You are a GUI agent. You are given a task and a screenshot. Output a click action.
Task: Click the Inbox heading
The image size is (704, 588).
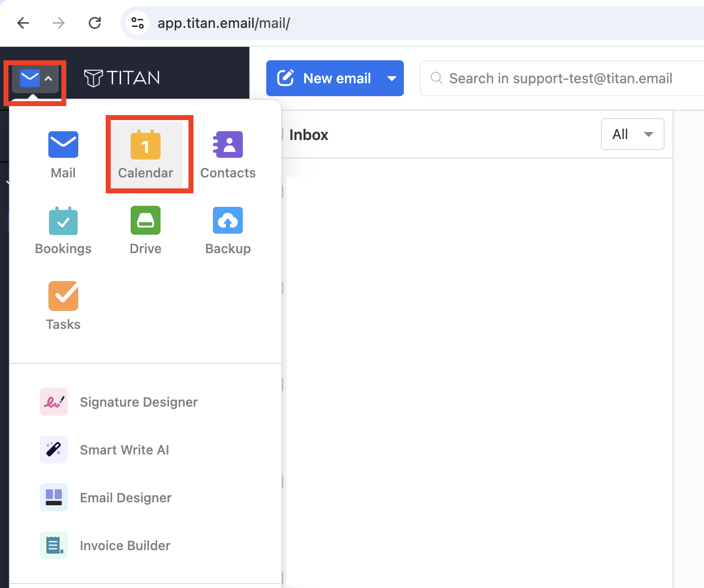tap(309, 135)
